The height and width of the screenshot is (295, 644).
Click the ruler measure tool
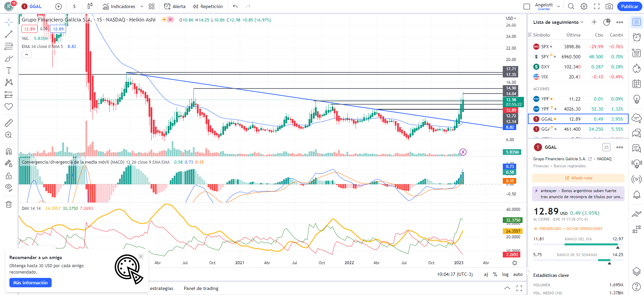[9, 123]
